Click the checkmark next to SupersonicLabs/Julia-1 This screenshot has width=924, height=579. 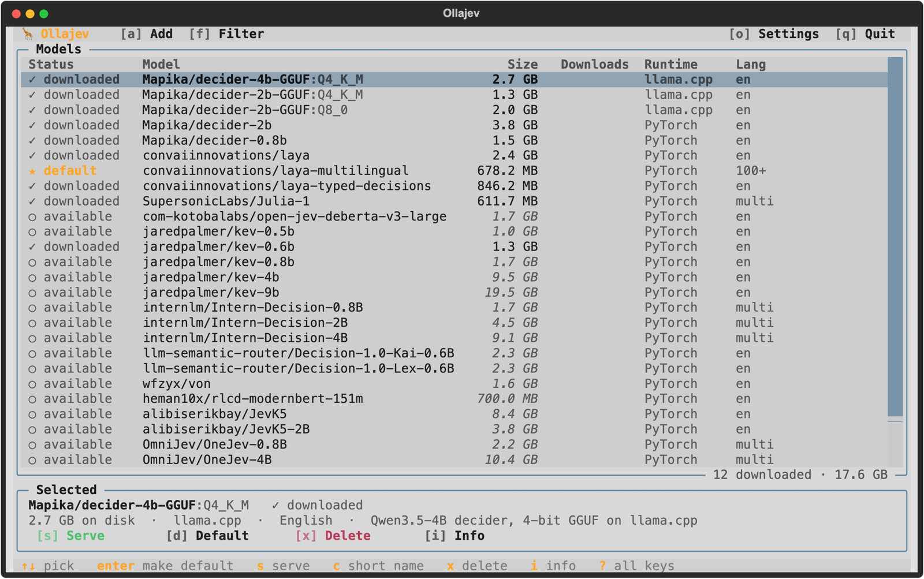(32, 201)
